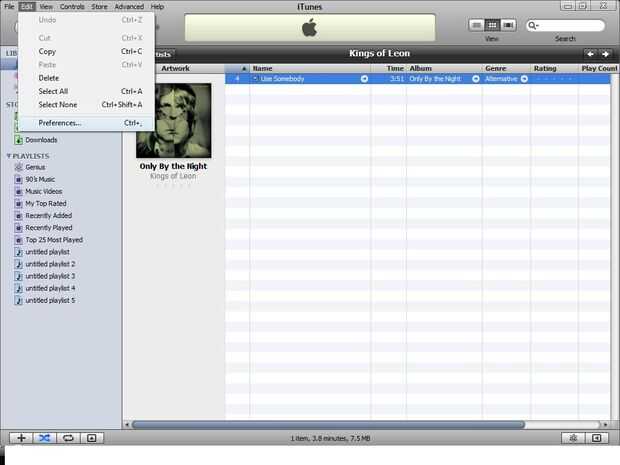The height and width of the screenshot is (465, 620).
Task: Sort by the Genre column header
Action: [506, 68]
